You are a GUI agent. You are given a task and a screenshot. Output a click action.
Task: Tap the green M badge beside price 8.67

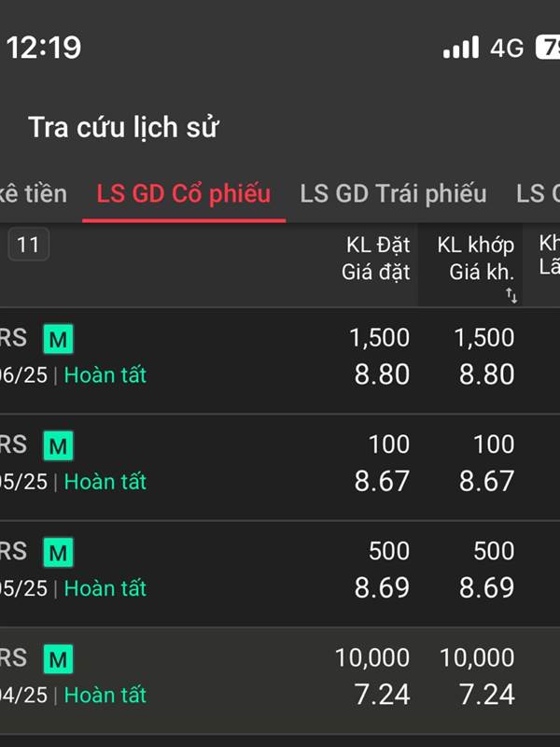[x=58, y=445]
